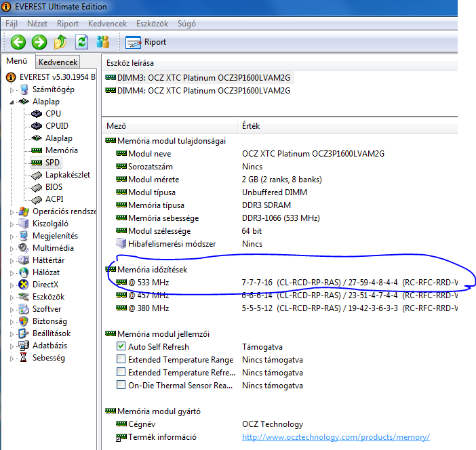Expand the Háttértár node arrow

(x=12, y=261)
